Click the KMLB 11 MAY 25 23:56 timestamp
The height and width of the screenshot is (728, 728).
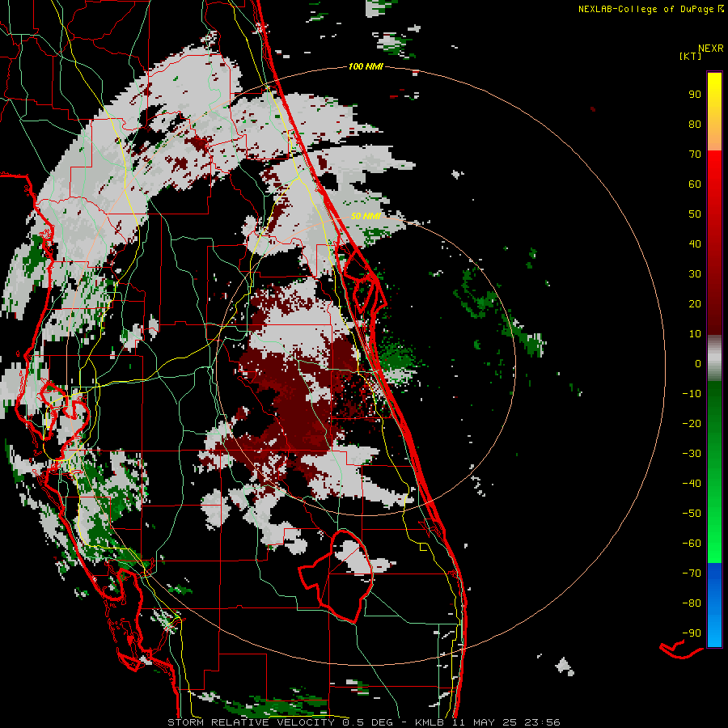point(487,722)
